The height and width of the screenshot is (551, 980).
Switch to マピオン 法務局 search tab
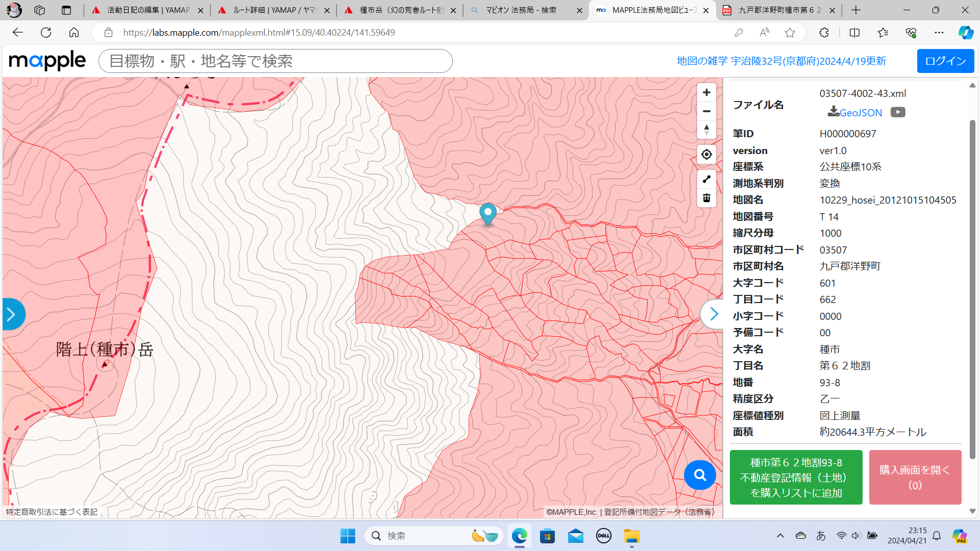click(521, 10)
